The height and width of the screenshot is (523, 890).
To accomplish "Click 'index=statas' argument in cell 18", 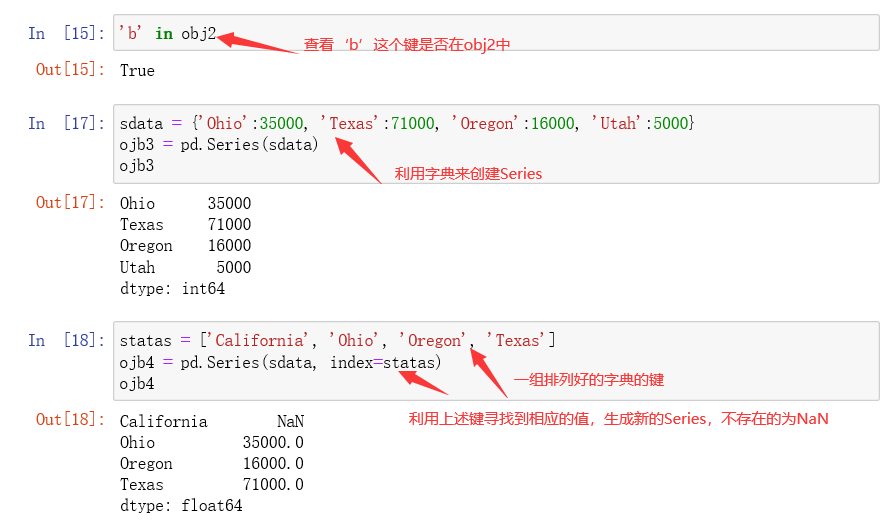I will [383, 362].
